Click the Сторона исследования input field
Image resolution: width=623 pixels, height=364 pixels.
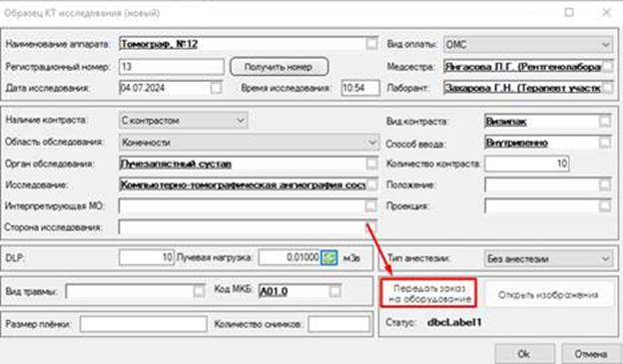(x=247, y=227)
